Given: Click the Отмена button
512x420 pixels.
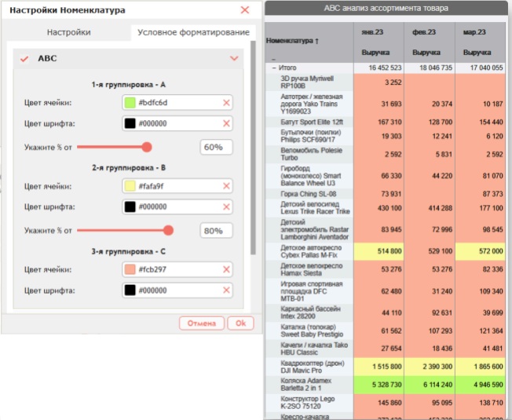Looking at the screenshot, I should (x=202, y=323).
